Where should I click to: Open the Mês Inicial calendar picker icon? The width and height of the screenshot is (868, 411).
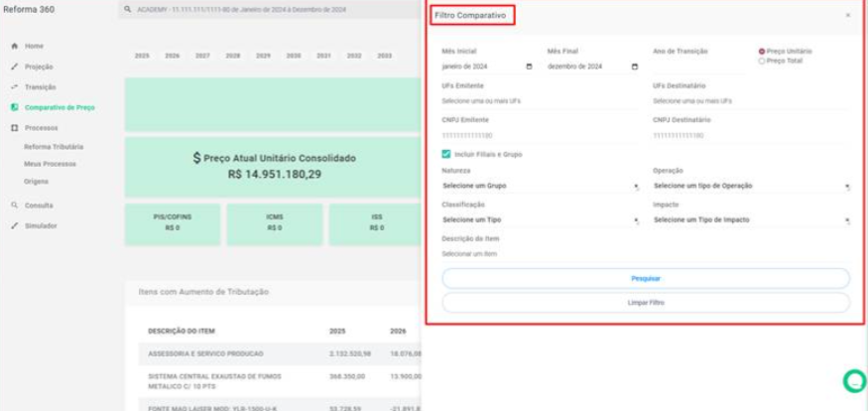[529, 68]
